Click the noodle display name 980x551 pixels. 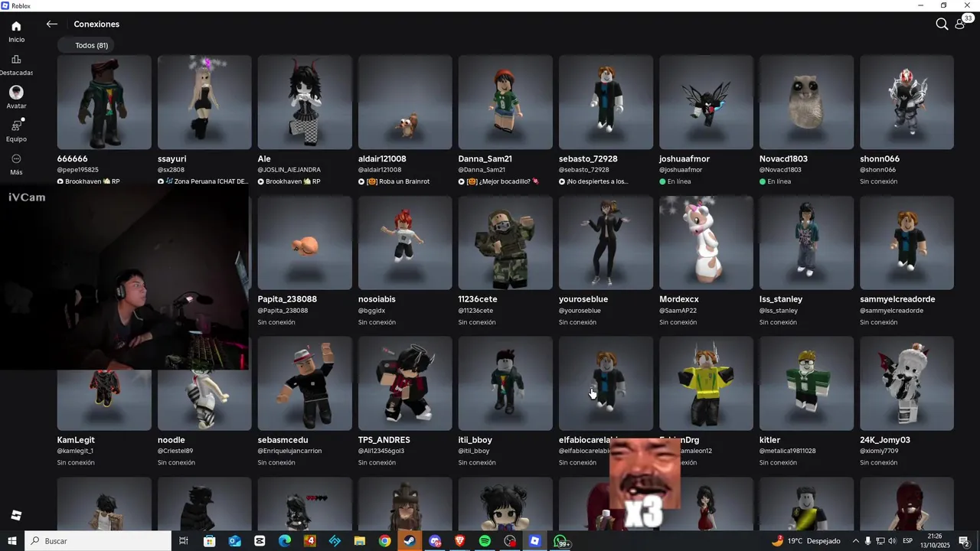tap(171, 440)
